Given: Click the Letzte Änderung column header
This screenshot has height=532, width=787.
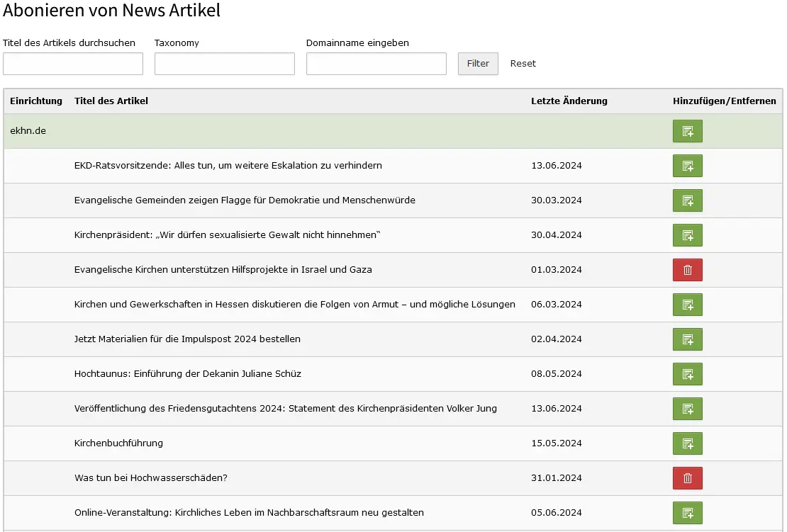Looking at the screenshot, I should pyautogui.click(x=569, y=101).
